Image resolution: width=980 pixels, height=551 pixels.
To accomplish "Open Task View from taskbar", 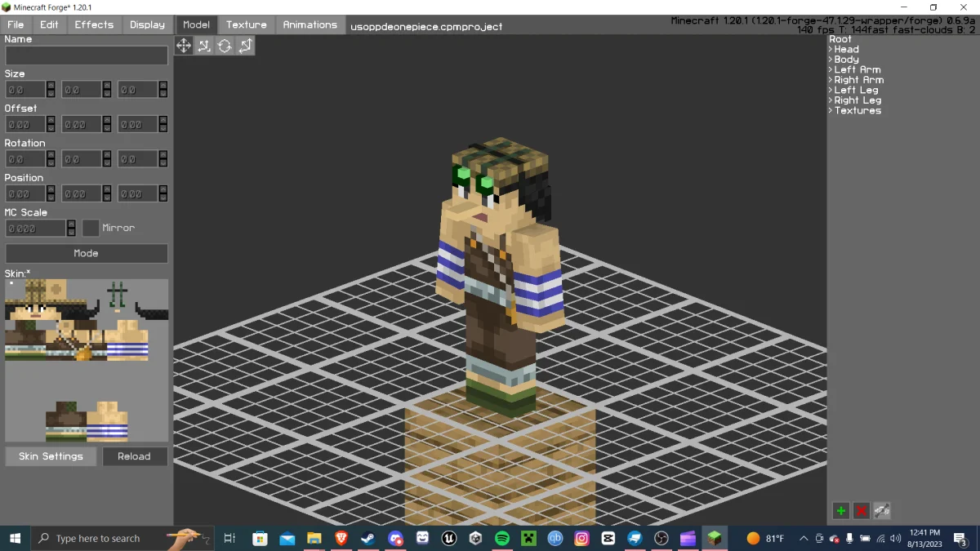I will (x=229, y=538).
